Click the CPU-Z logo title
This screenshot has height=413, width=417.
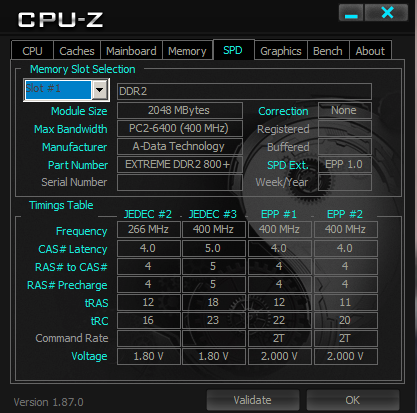[x=60, y=20]
